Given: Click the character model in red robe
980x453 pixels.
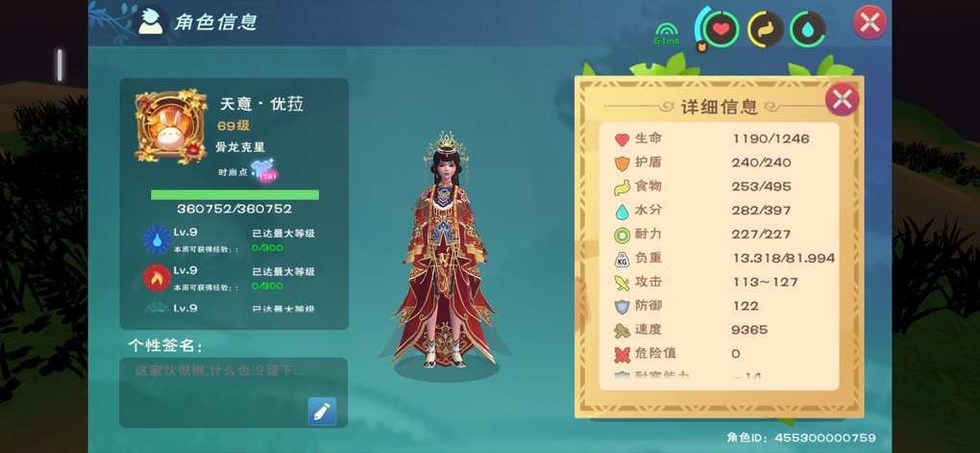Looking at the screenshot, I should [x=445, y=249].
